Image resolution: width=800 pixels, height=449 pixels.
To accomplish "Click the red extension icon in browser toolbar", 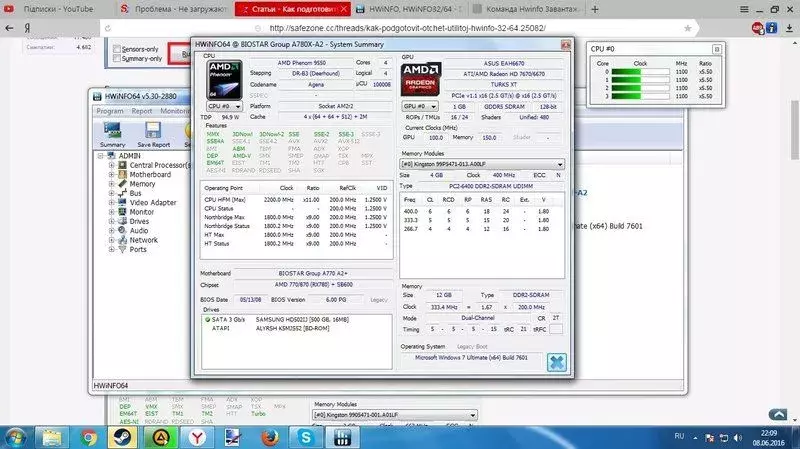I will 758,28.
